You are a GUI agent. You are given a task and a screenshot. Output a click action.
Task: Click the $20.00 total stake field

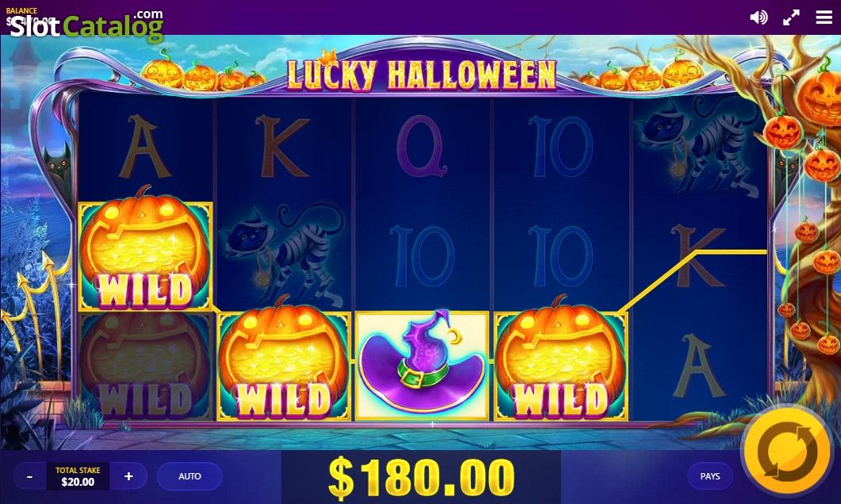coord(78,476)
